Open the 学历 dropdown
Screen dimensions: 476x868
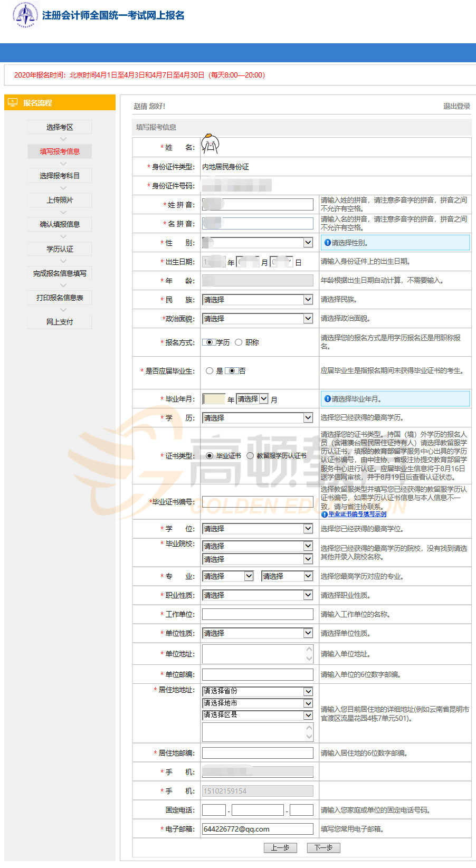(258, 418)
